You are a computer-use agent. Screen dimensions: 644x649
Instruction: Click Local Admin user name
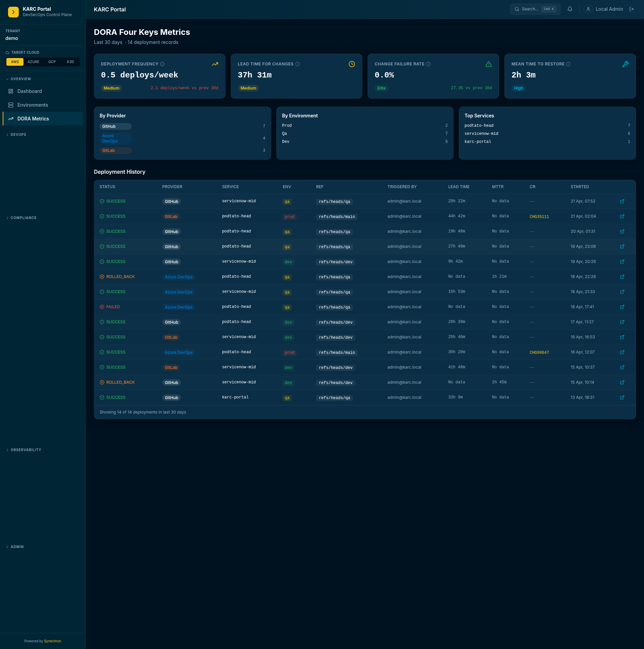point(609,9)
